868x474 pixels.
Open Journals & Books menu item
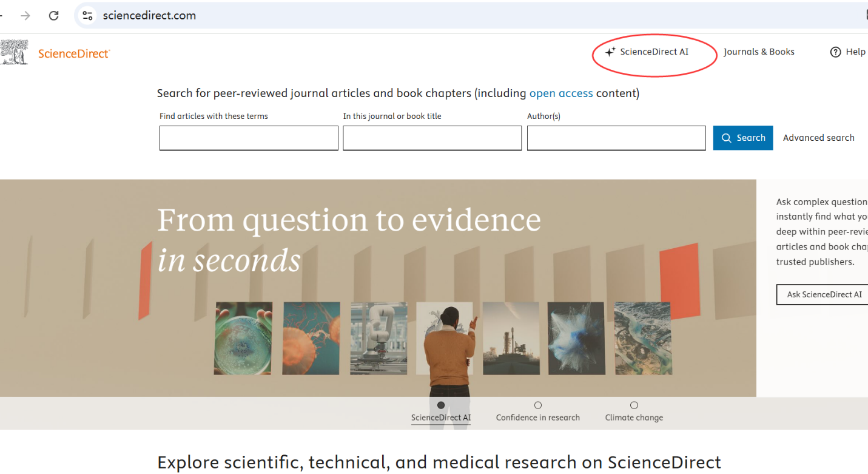pos(759,52)
